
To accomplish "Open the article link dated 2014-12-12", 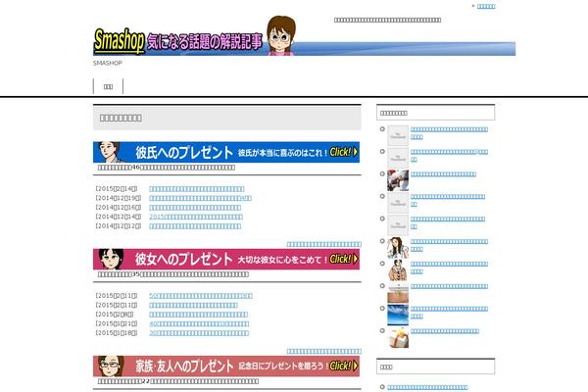I will pos(195,226).
